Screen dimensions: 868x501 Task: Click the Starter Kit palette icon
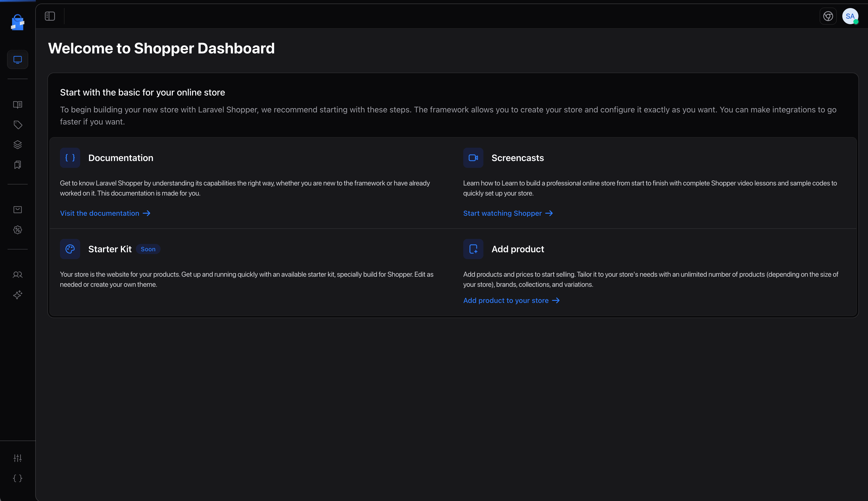pos(70,249)
